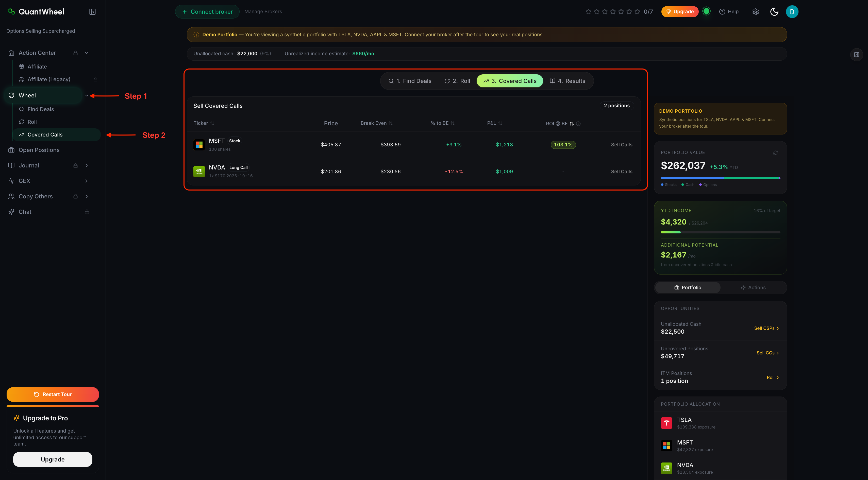
Task: Switch to the 1. Find Deals tab
Action: (410, 81)
